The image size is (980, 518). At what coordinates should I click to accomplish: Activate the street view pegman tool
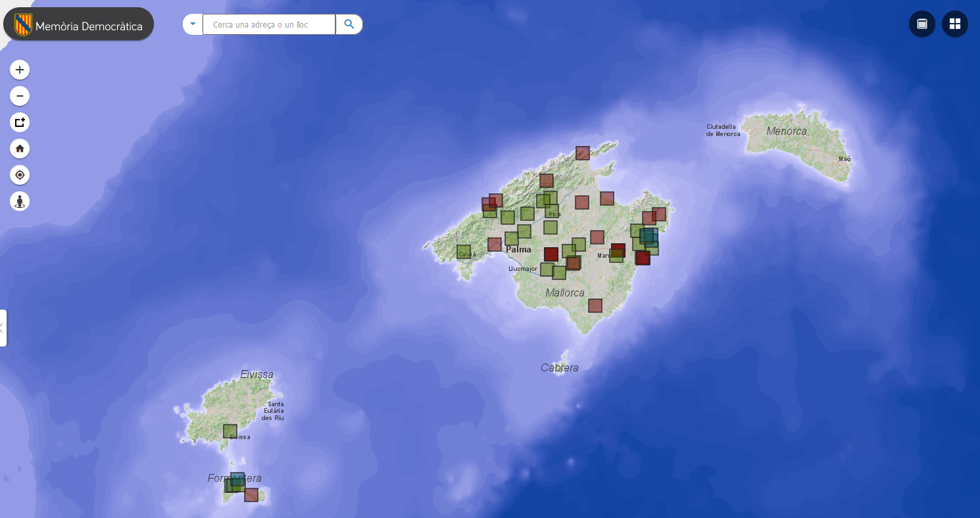[x=19, y=200]
